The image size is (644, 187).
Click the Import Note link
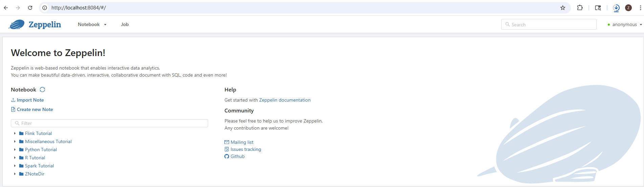(30, 100)
